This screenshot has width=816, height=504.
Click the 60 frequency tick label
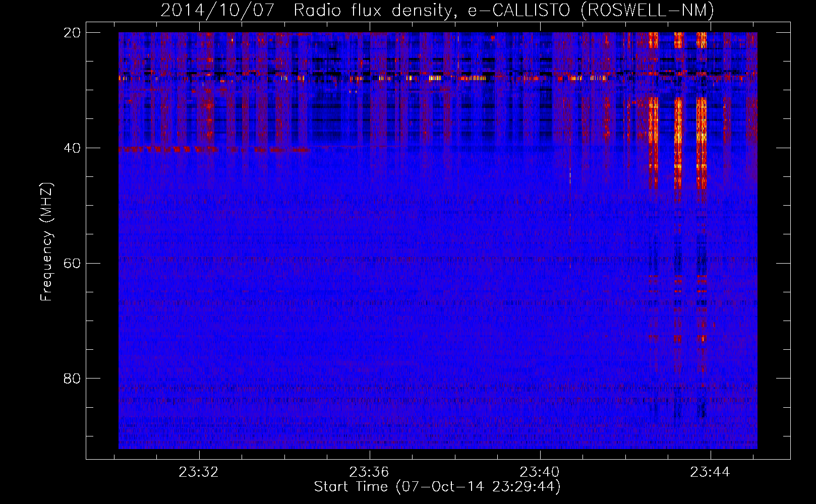[72, 264]
